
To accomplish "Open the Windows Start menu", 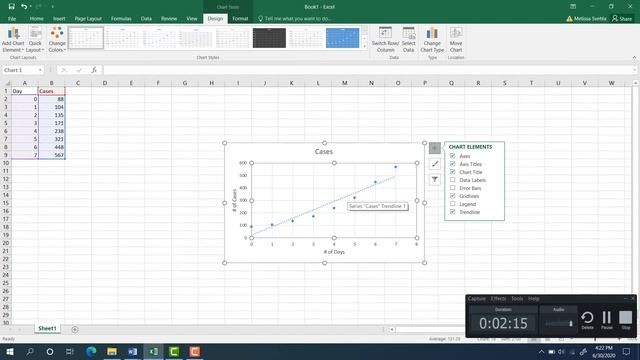I will point(9,351).
